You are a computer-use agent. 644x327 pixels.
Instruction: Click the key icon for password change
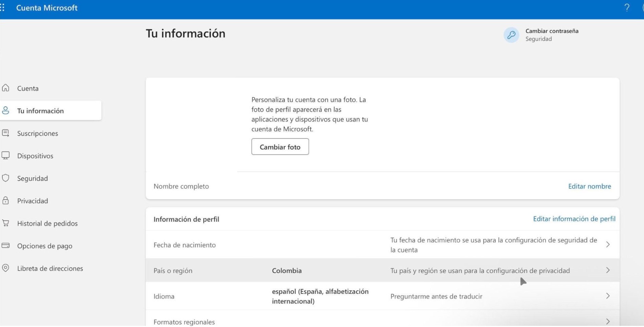click(x=511, y=35)
